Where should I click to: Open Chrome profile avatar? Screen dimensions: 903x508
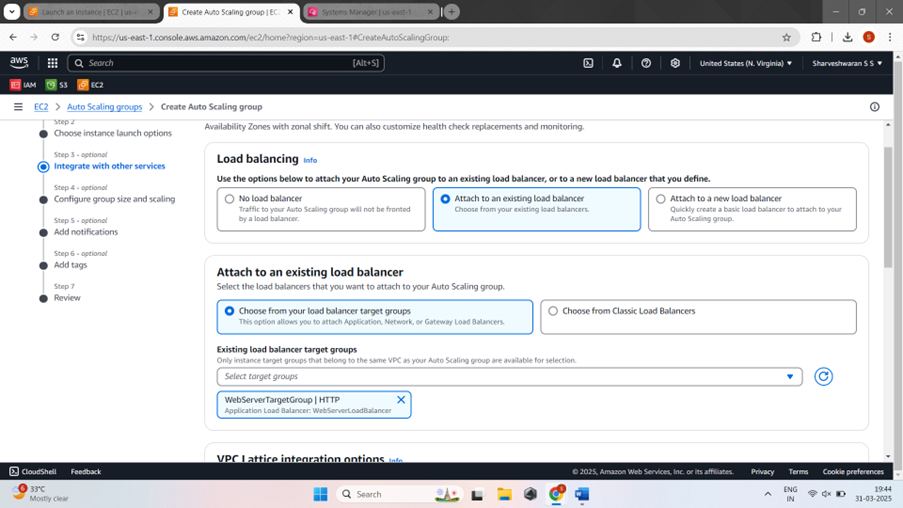pyautogui.click(x=869, y=37)
